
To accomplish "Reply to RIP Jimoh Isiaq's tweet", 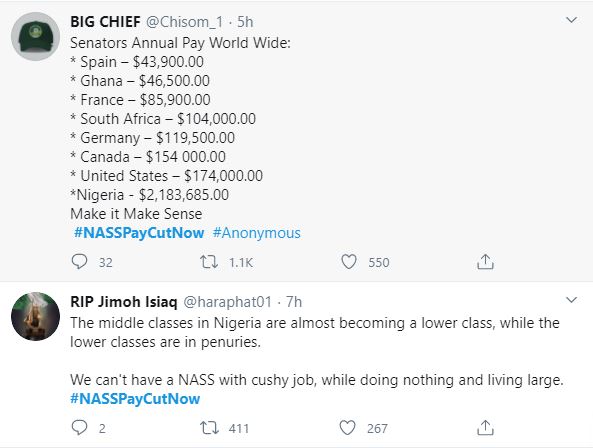I will (x=79, y=428).
